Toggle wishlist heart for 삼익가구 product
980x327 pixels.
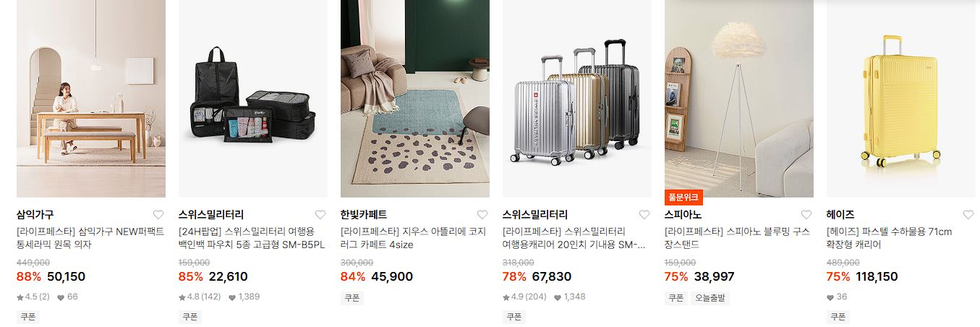[158, 215]
